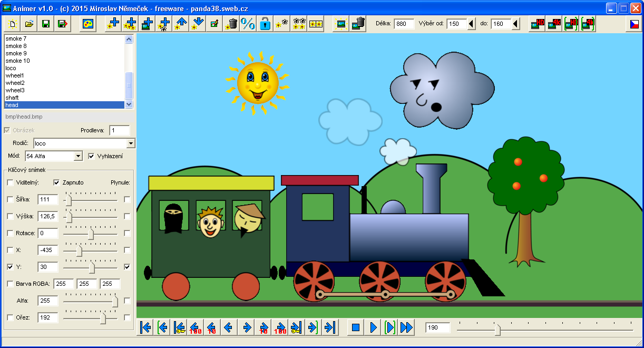Click the first HD video export icon
Viewport: 644px width, 348px height.
pyautogui.click(x=537, y=24)
